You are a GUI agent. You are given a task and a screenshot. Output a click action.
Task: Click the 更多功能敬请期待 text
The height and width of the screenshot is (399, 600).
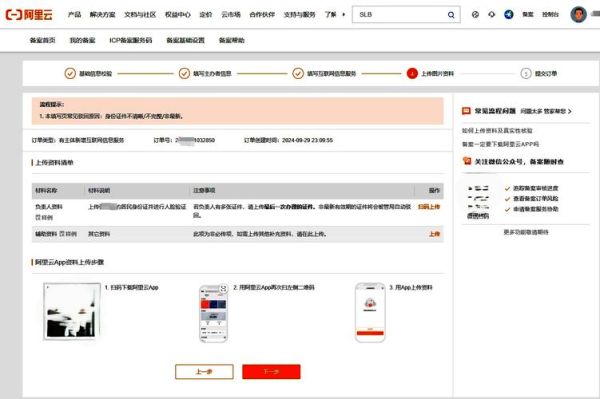526,232
